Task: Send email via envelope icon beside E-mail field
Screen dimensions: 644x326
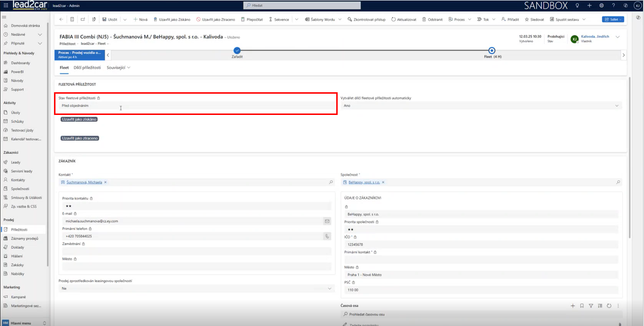Action: coord(327,221)
